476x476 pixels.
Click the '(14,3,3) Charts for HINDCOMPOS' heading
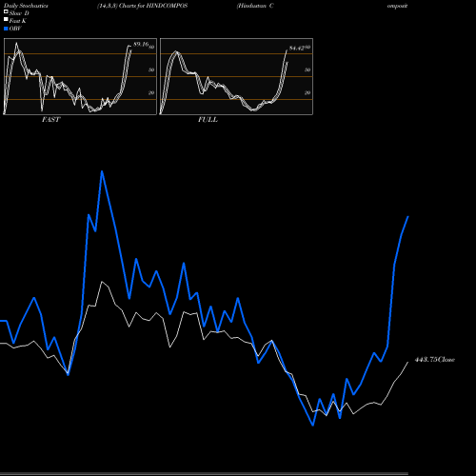coord(142,6)
